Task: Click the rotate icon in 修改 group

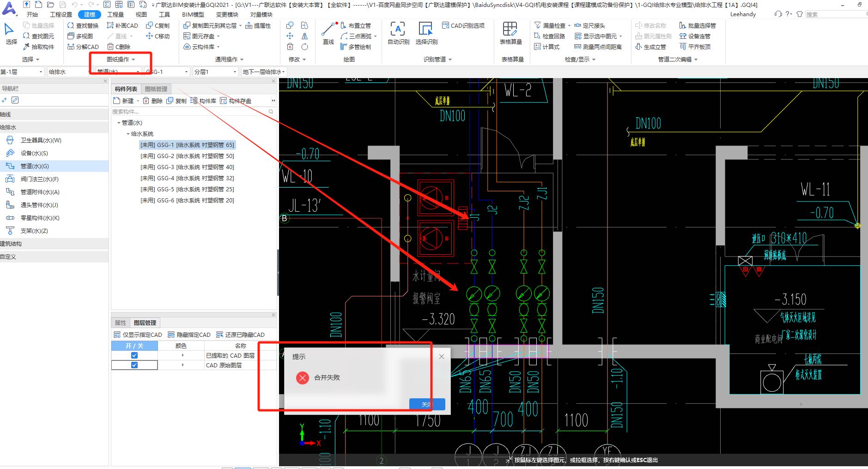Action: pos(304,47)
